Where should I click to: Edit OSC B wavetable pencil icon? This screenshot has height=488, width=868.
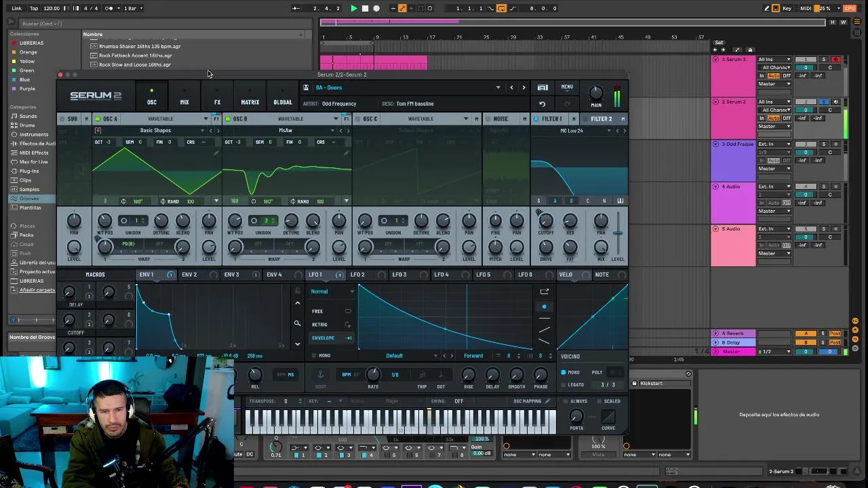coord(347,153)
